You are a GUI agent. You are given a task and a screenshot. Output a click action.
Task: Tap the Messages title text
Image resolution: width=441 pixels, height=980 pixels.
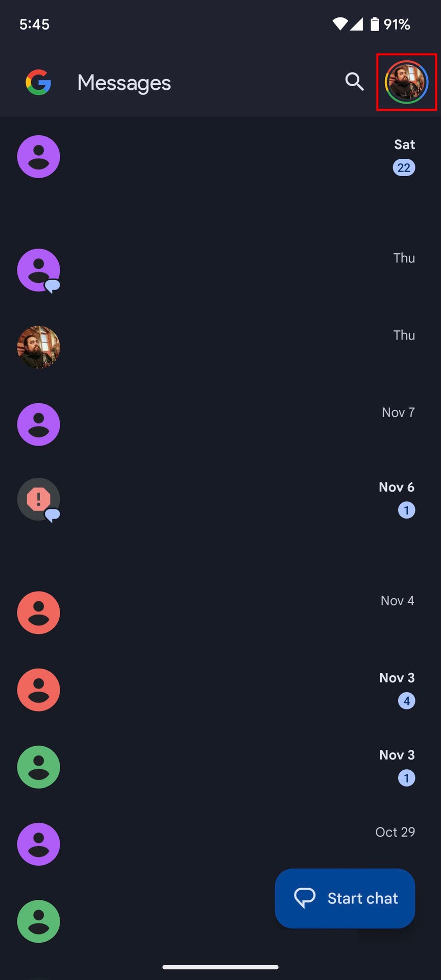[124, 83]
